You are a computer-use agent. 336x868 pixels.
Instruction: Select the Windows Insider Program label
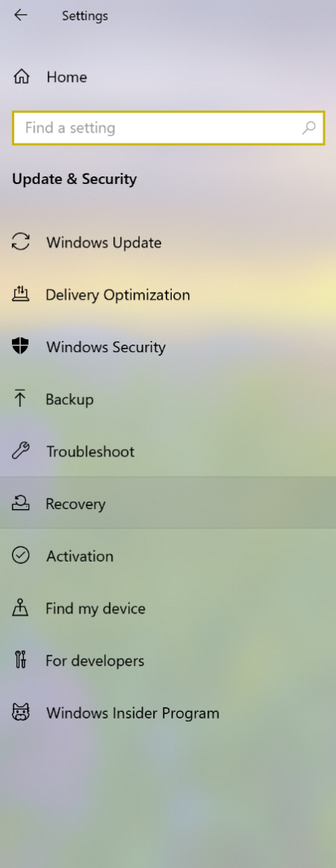[133, 713]
